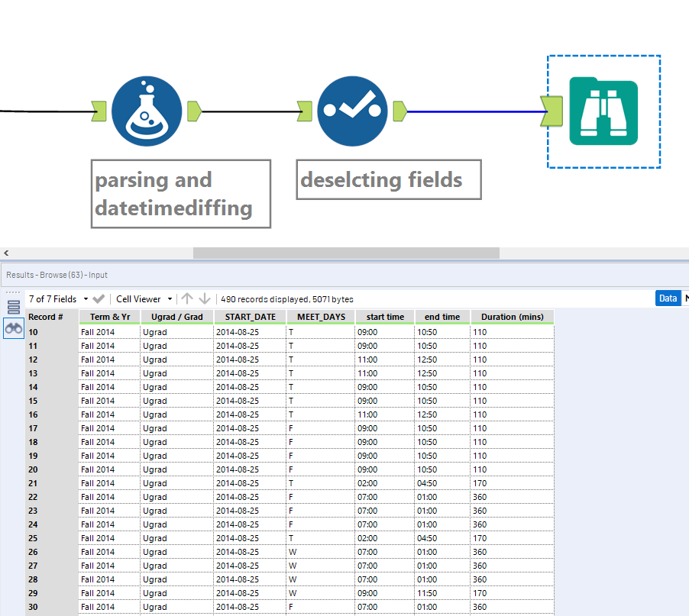Viewport: 689px width, 616px height.
Task: Open the 7 of 7 Fields dropdown
Action: 59,299
